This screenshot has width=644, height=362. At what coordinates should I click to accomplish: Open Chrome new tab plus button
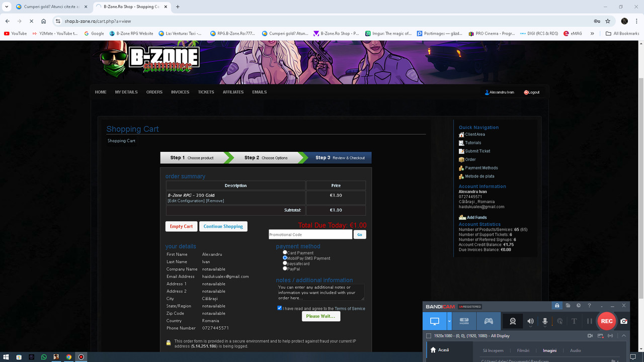click(178, 7)
